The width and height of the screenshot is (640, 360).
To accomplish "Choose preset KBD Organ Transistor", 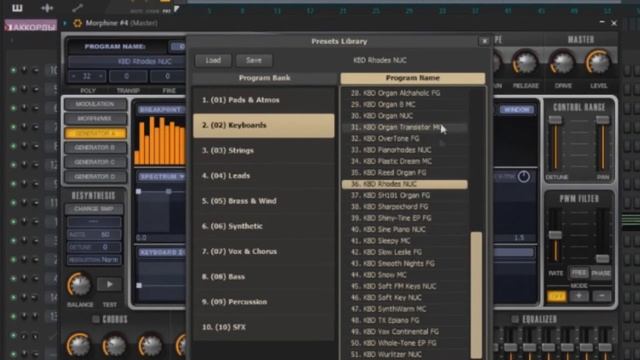I will 404,127.
